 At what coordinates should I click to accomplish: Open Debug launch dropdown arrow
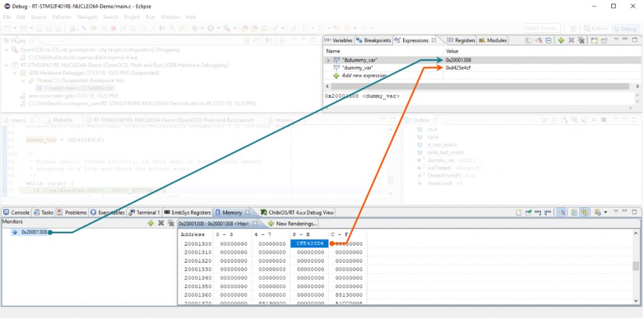202,28
